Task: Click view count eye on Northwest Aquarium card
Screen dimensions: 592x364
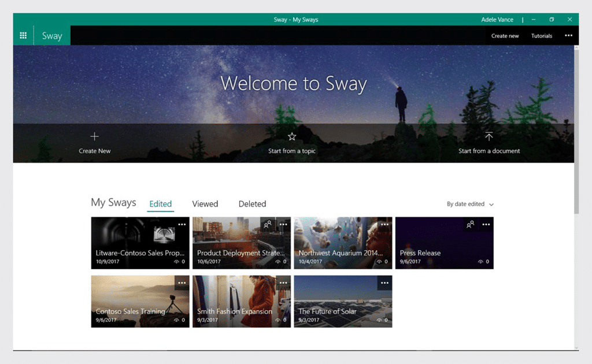Action: click(x=379, y=261)
